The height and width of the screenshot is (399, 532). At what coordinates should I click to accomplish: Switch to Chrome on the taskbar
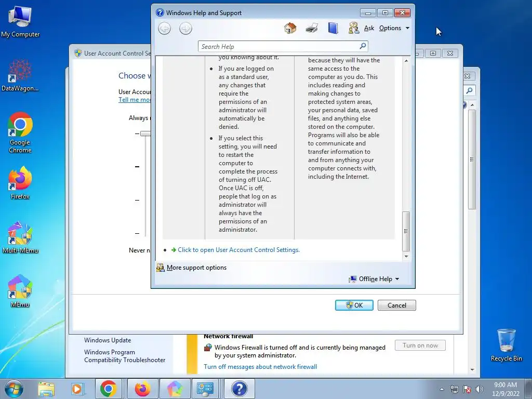tap(108, 389)
